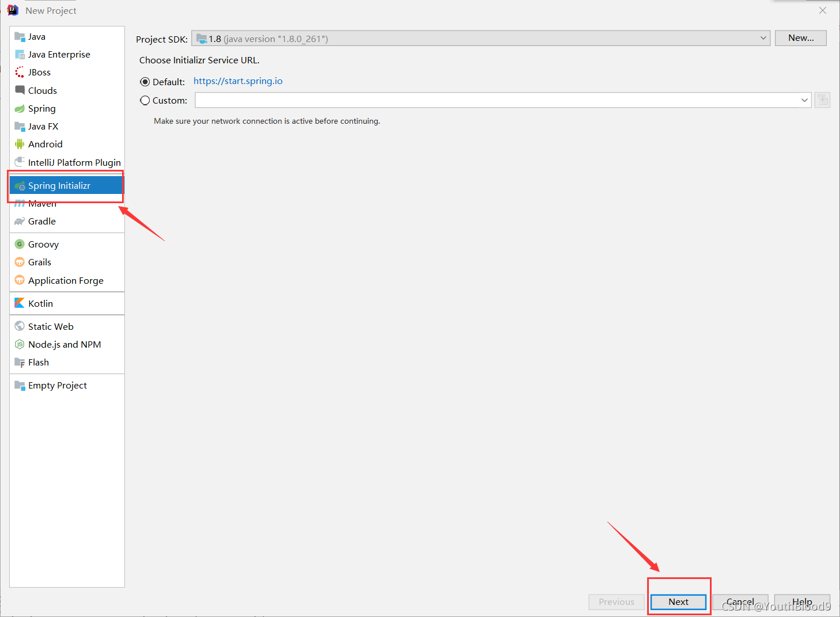
Task: Choose Java Enterprise project type
Action: (x=67, y=55)
